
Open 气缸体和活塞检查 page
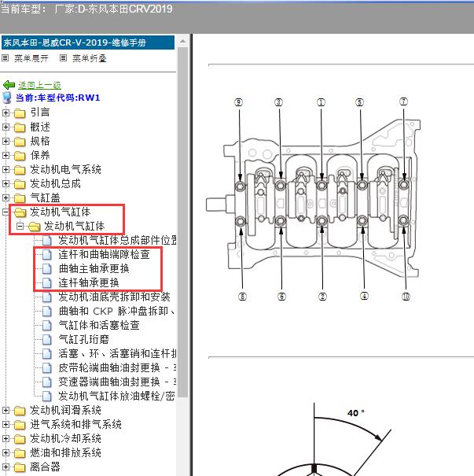[99, 326]
